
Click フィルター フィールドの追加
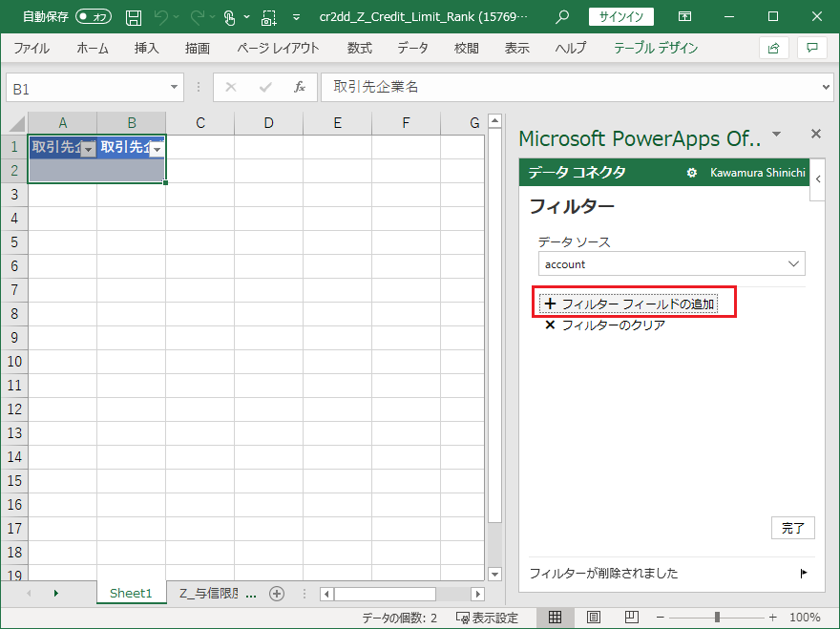pyautogui.click(x=629, y=304)
